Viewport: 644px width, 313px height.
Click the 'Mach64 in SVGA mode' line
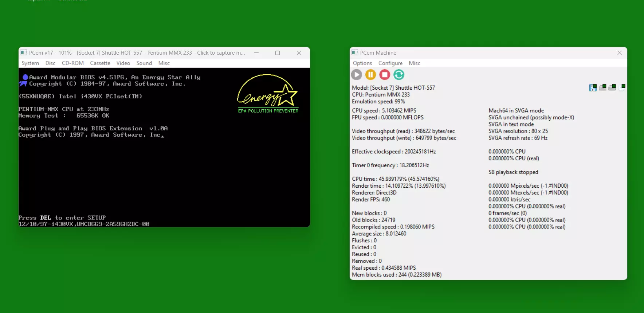click(x=516, y=110)
